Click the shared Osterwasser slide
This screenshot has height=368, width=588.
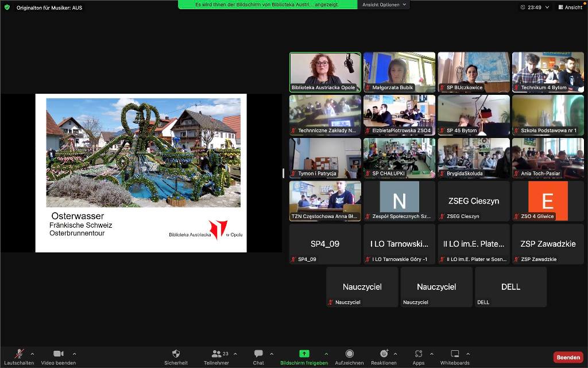(x=141, y=172)
